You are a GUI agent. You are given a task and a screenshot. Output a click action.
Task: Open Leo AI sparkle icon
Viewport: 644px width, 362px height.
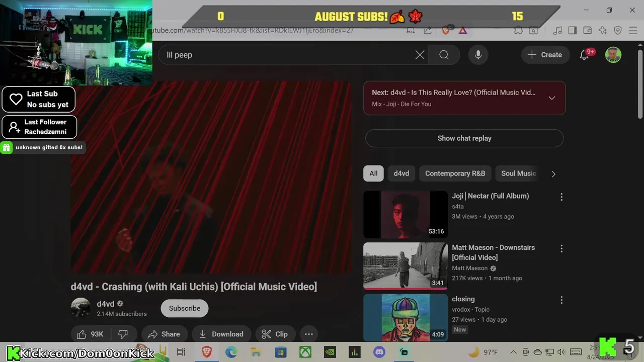click(603, 30)
